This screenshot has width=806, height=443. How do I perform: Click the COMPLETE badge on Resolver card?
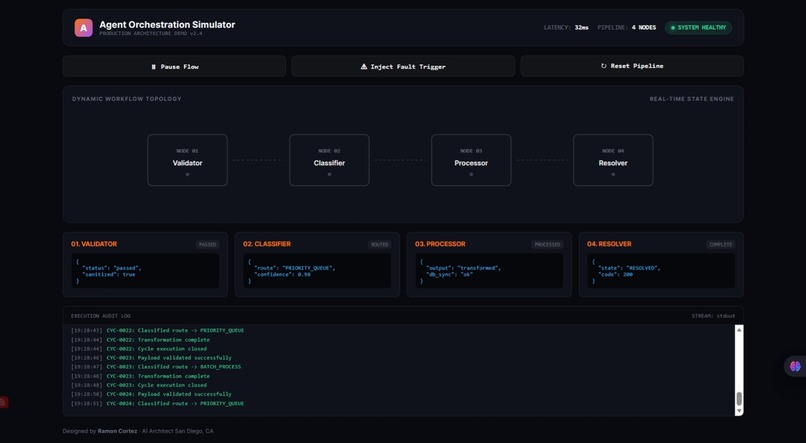coord(720,245)
